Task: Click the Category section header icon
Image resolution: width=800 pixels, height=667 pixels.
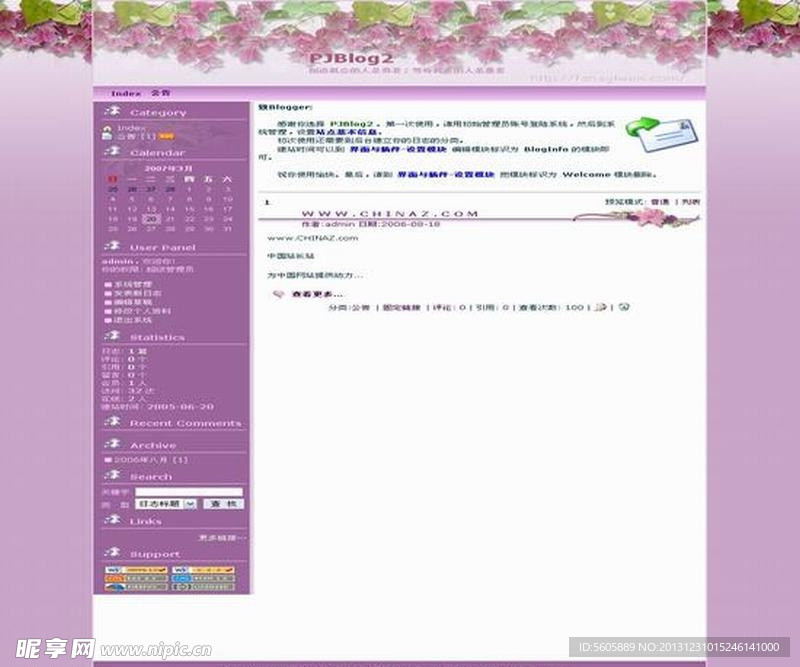Action: pos(112,111)
